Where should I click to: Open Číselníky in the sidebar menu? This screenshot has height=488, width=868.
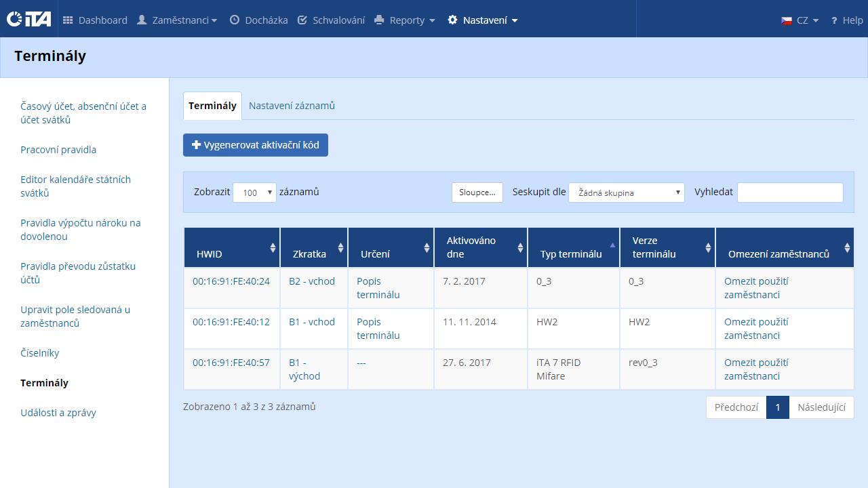pos(40,353)
